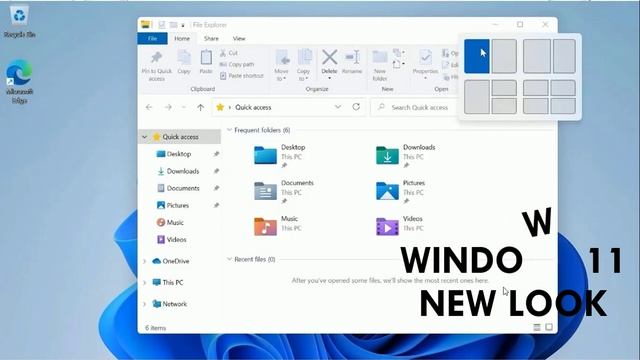Click the Quick access address path
The width and height of the screenshot is (640, 360).
(x=253, y=107)
